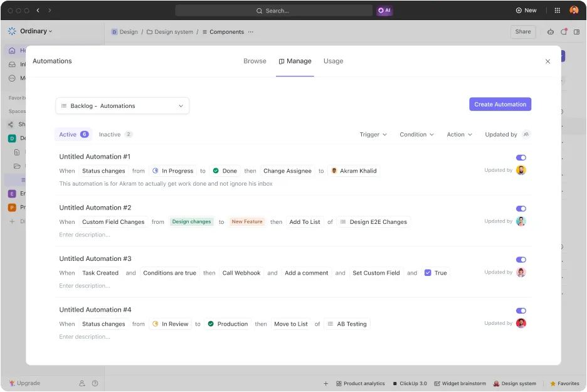Image resolution: width=587 pixels, height=392 pixels.
Task: Open Design system breadcrumb link
Action: [x=170, y=32]
